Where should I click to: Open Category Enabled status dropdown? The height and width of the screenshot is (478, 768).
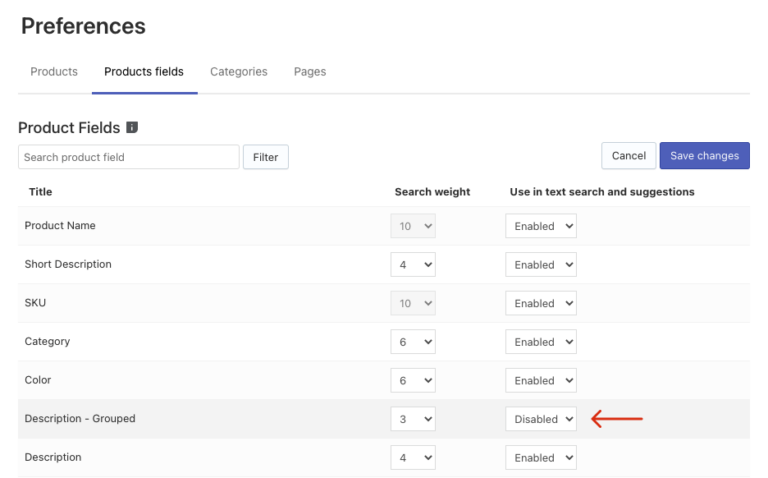[x=541, y=342]
